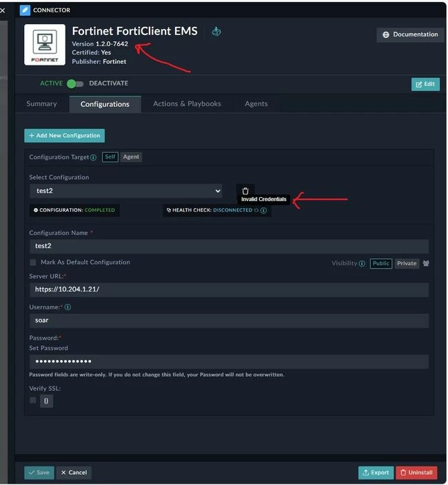448x485 pixels.
Task: Click the Publisher: Fortinet text
Action: coord(99,62)
